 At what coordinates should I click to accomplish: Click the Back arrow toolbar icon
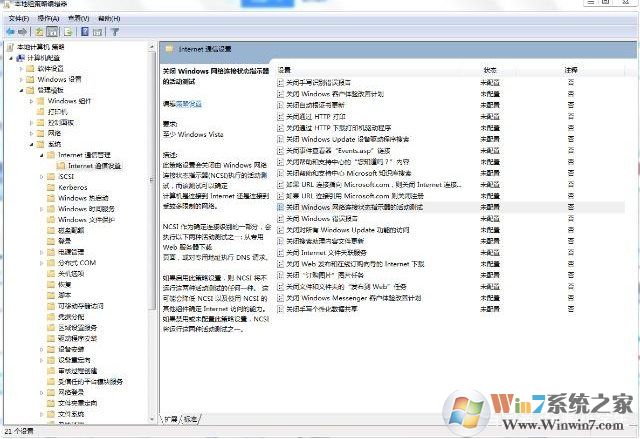pos(9,31)
